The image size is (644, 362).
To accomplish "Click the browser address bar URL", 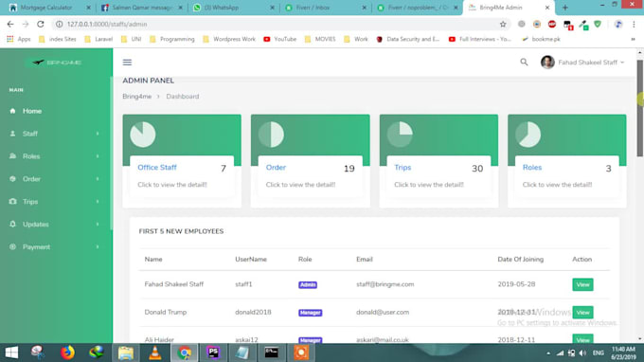I will pos(107,25).
